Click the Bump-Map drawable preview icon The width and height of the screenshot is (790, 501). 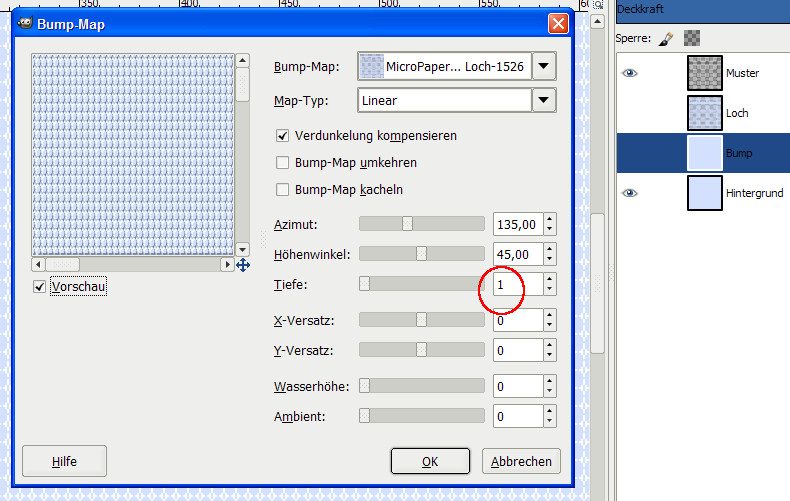pyautogui.click(x=371, y=67)
